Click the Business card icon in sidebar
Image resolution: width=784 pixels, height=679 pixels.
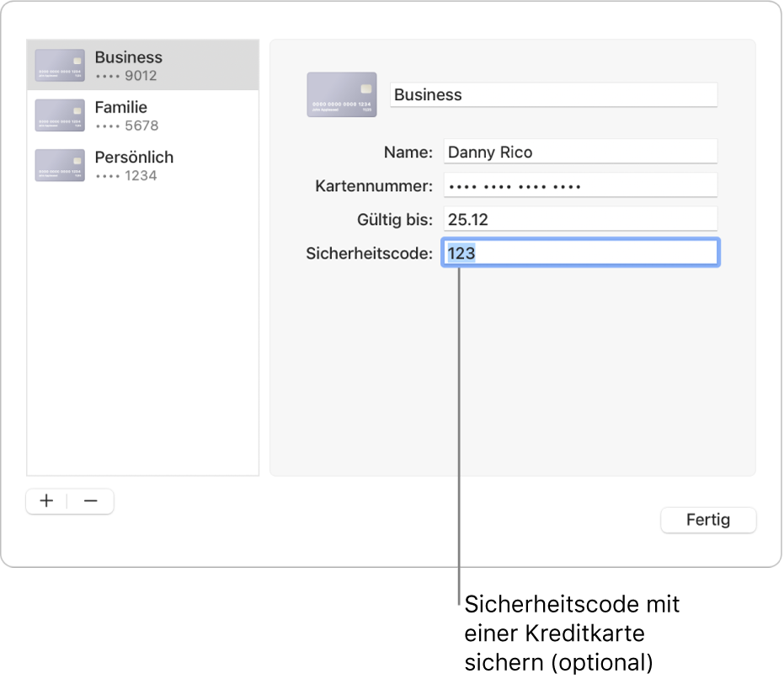[x=60, y=66]
